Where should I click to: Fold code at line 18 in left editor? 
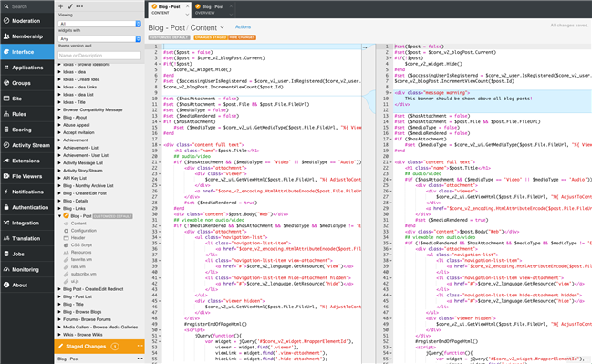click(160, 145)
